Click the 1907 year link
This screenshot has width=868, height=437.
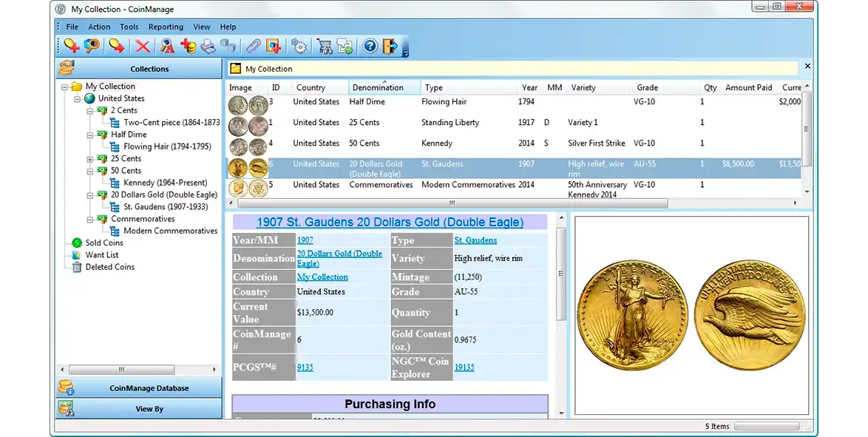click(x=305, y=240)
